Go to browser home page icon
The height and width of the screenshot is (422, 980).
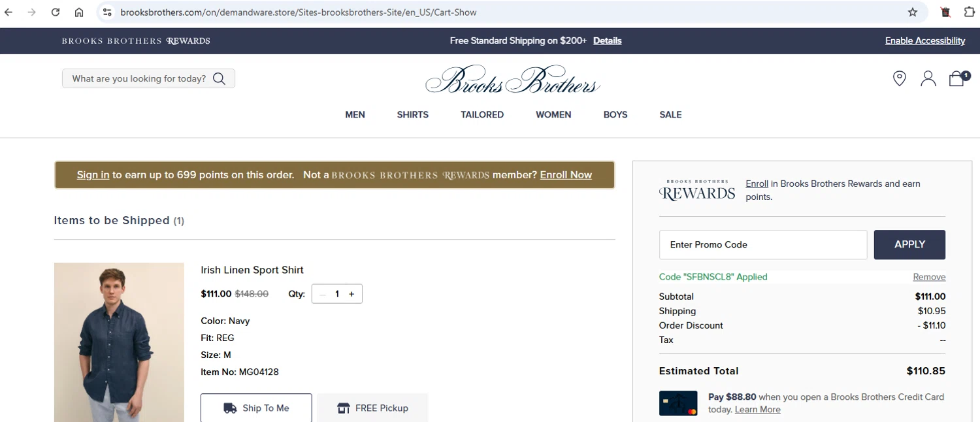(x=79, y=12)
